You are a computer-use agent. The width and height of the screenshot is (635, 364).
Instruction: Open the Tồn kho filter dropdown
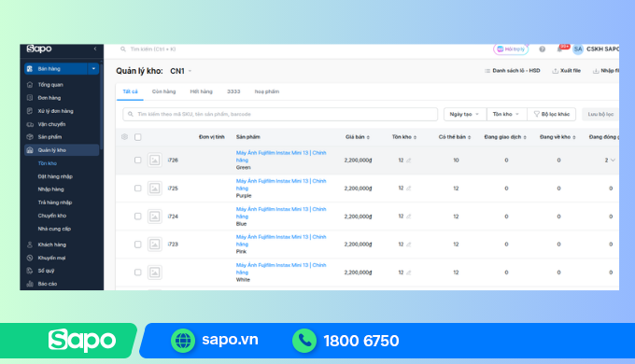(x=507, y=114)
